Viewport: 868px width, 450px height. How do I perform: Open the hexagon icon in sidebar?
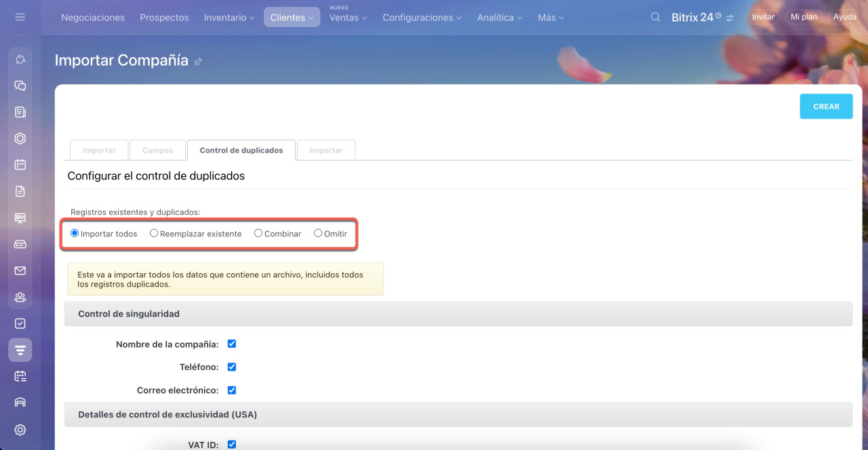click(20, 139)
